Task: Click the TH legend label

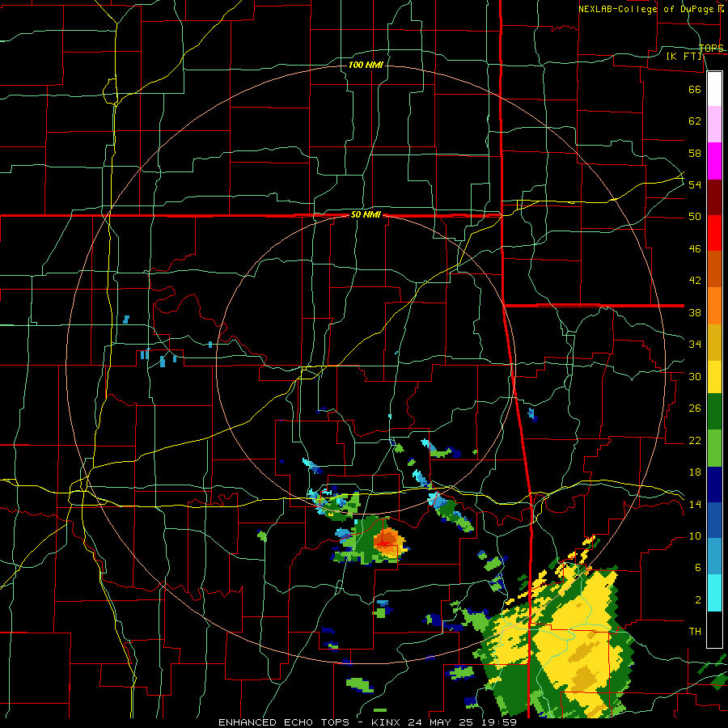Action: click(695, 632)
